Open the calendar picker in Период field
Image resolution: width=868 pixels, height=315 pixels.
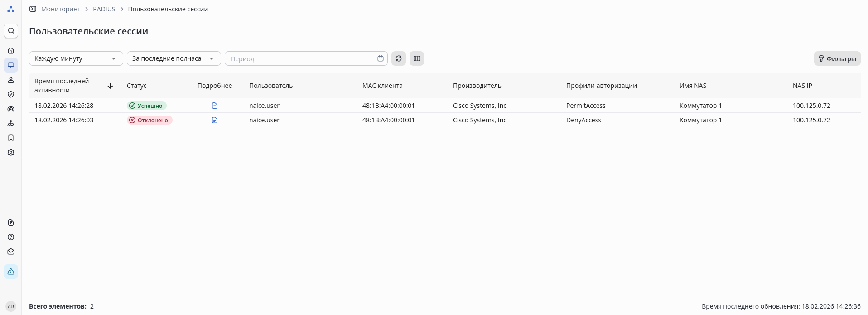click(x=381, y=58)
